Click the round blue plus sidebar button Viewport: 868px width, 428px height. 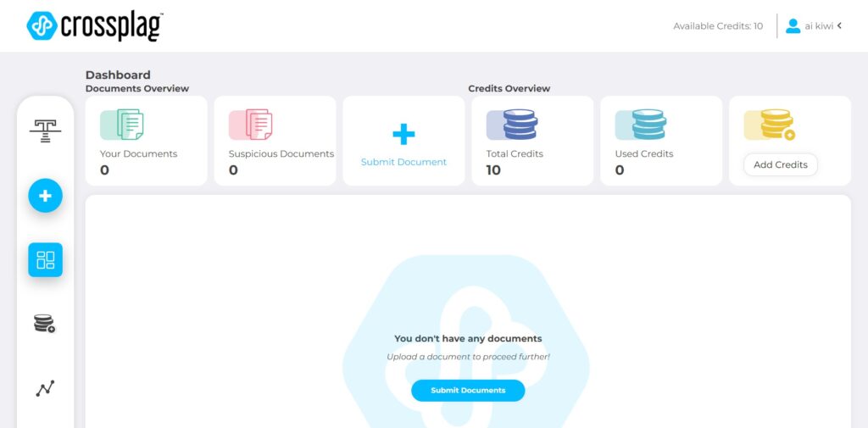coord(46,196)
